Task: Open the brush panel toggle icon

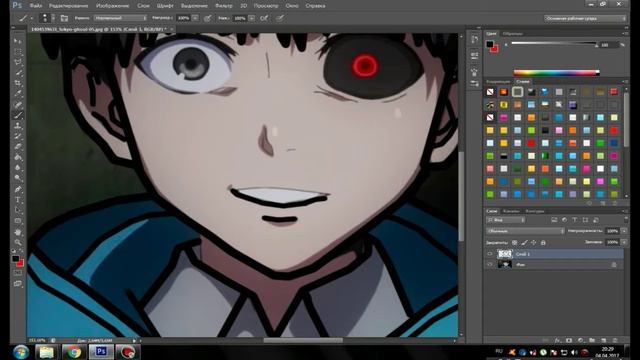Action: tap(64, 18)
